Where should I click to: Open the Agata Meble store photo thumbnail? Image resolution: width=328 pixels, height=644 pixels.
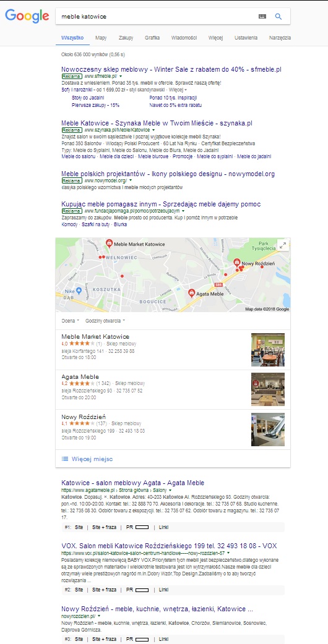click(268, 389)
